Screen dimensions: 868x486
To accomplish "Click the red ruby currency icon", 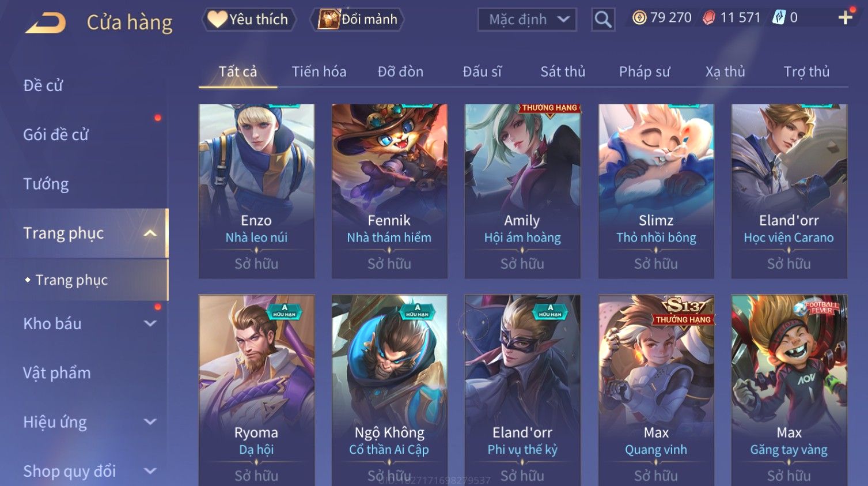I will [709, 18].
